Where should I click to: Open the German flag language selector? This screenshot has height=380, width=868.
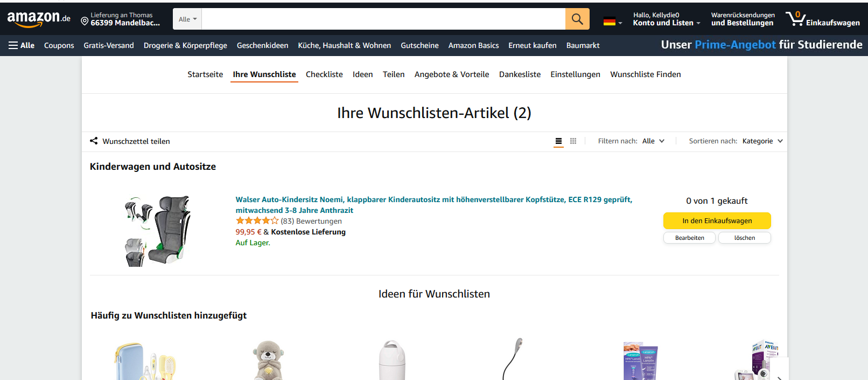point(613,22)
